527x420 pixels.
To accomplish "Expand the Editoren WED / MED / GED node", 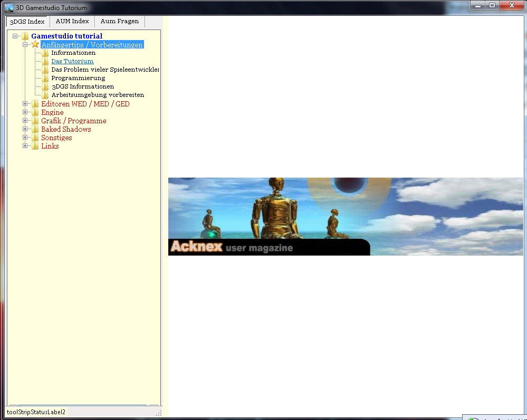I will click(x=25, y=104).
